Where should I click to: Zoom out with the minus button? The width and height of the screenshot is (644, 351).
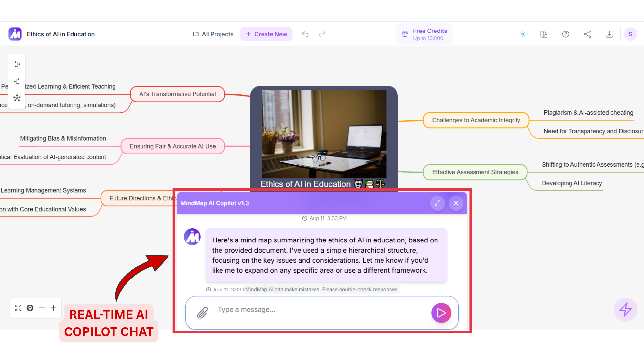(42, 308)
